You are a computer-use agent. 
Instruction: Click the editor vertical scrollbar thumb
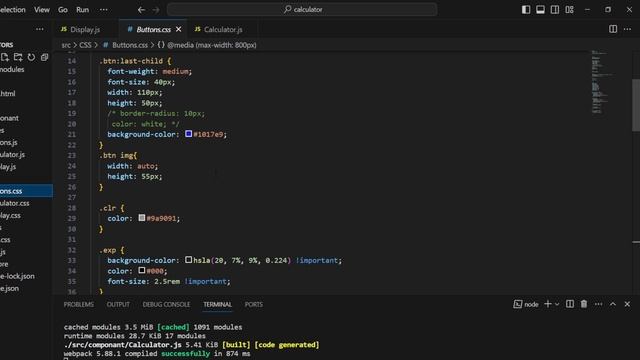point(636,105)
